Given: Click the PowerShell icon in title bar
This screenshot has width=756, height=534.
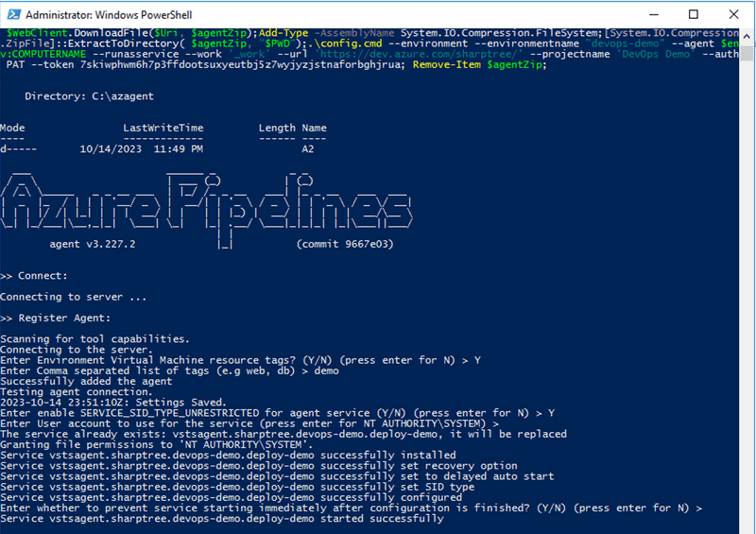Looking at the screenshot, I should pyautogui.click(x=12, y=14).
